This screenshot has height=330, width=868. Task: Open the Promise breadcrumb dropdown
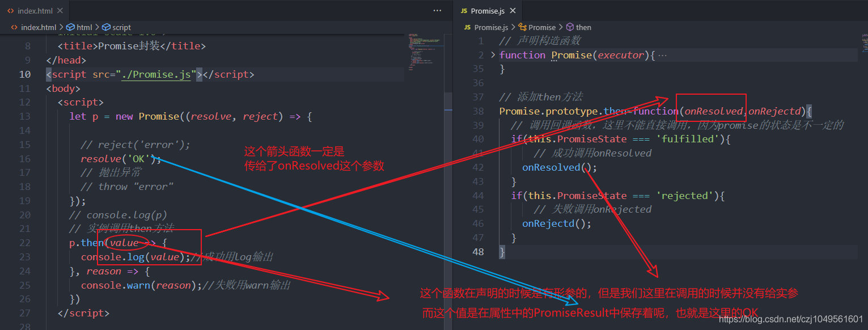pyautogui.click(x=542, y=27)
